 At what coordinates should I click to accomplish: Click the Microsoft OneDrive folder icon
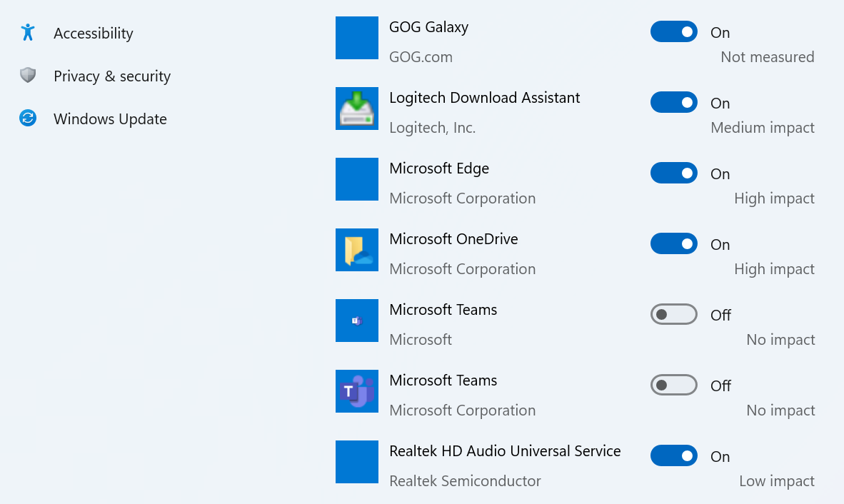pos(357,250)
